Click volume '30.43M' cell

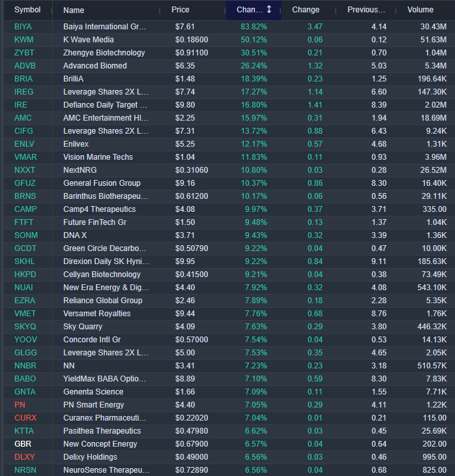tap(433, 27)
